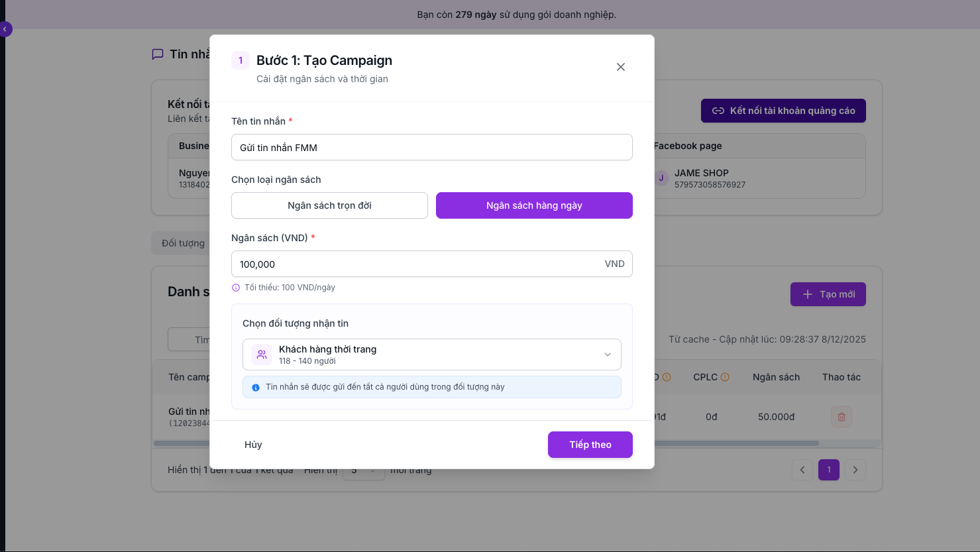Expand the Khách hàng thời trang dropdown

431,355
